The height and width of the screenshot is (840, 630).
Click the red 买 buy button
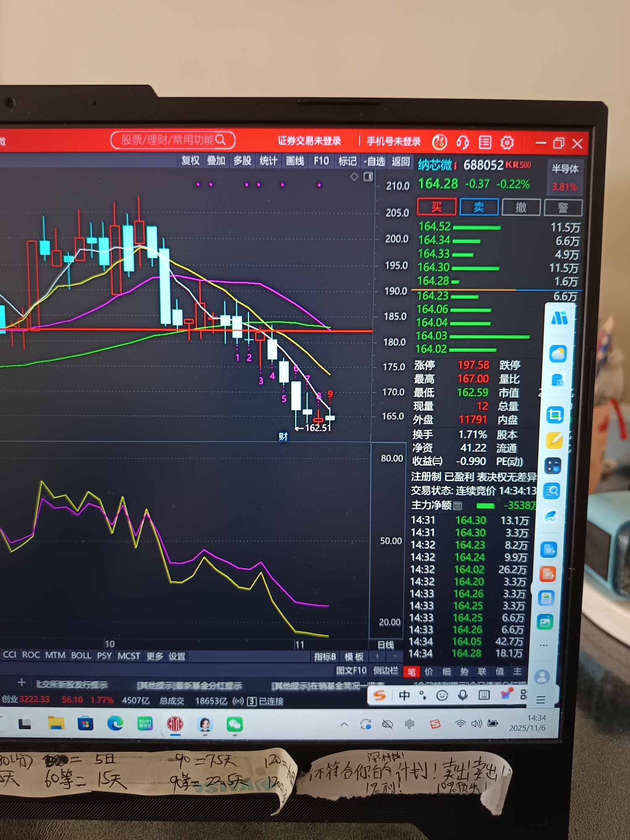click(x=436, y=207)
